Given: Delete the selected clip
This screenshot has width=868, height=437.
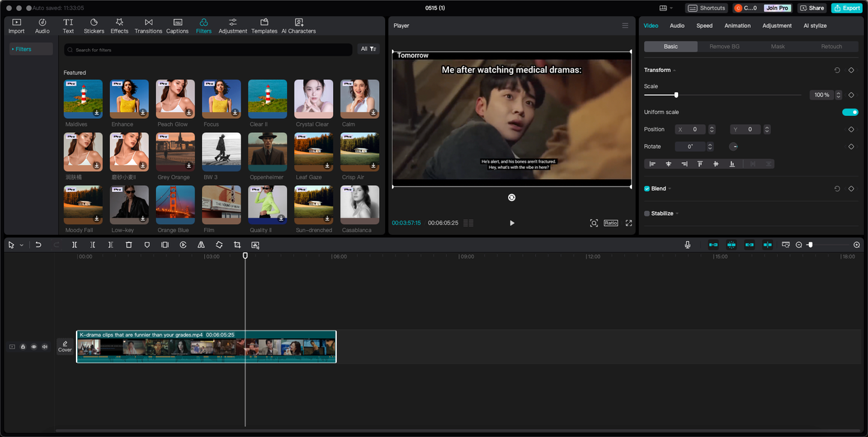Looking at the screenshot, I should click(x=129, y=244).
